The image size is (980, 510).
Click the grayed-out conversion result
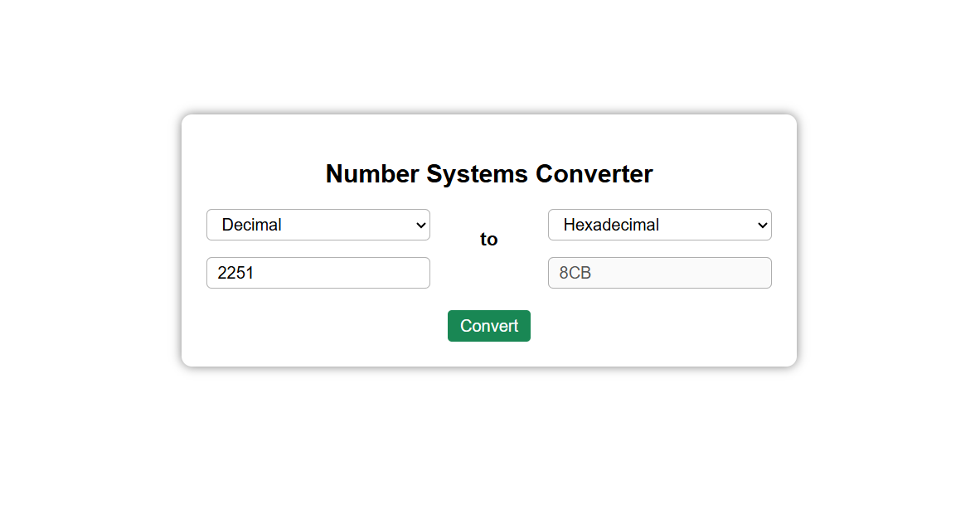point(659,272)
